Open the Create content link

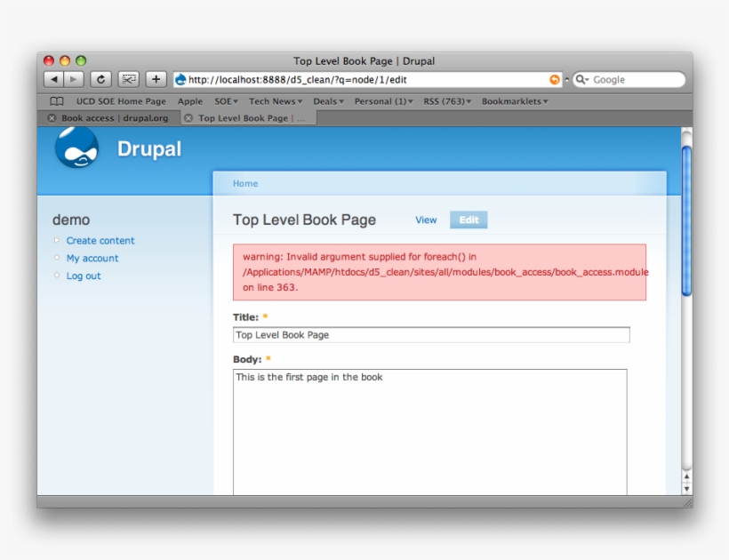coord(100,241)
